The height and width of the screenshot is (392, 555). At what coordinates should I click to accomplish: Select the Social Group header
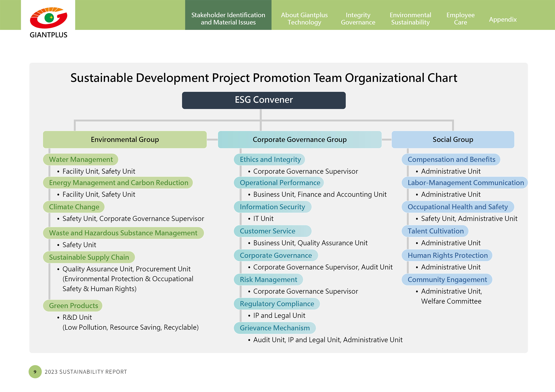(x=452, y=139)
